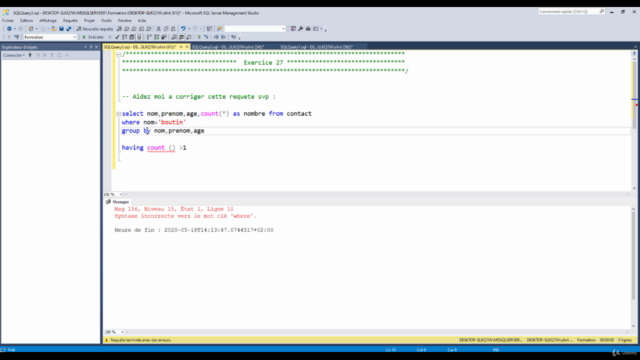Select the Messages results tab

tap(118, 202)
